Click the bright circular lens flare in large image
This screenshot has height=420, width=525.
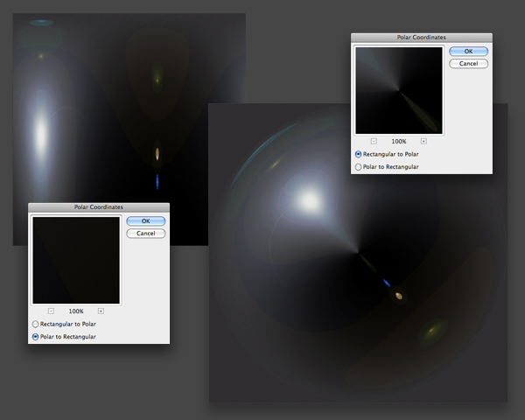point(309,199)
